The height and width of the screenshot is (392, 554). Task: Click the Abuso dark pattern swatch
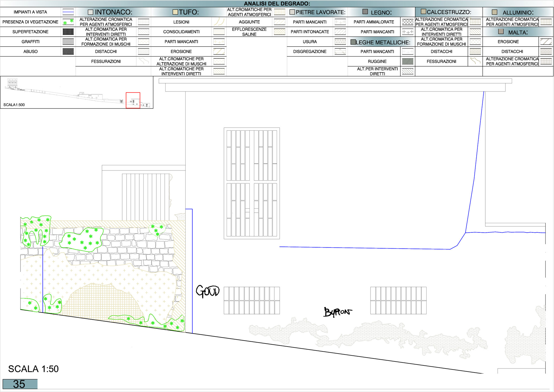pyautogui.click(x=68, y=51)
